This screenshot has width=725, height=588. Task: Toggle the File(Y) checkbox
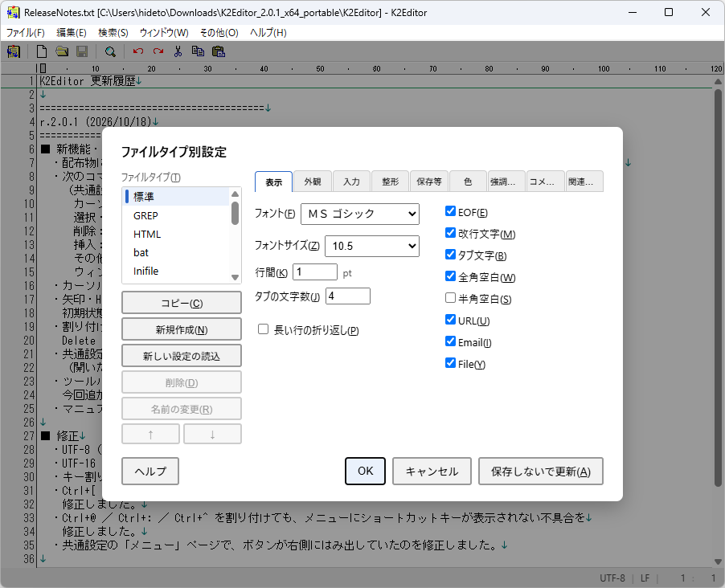pyautogui.click(x=450, y=363)
